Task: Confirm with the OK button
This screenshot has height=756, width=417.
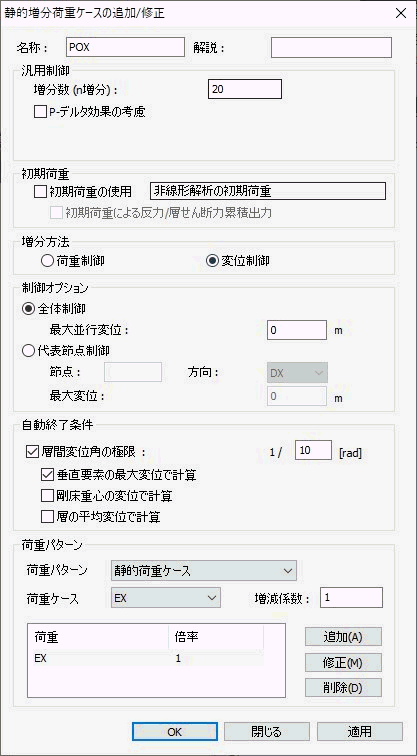Action: (175, 731)
